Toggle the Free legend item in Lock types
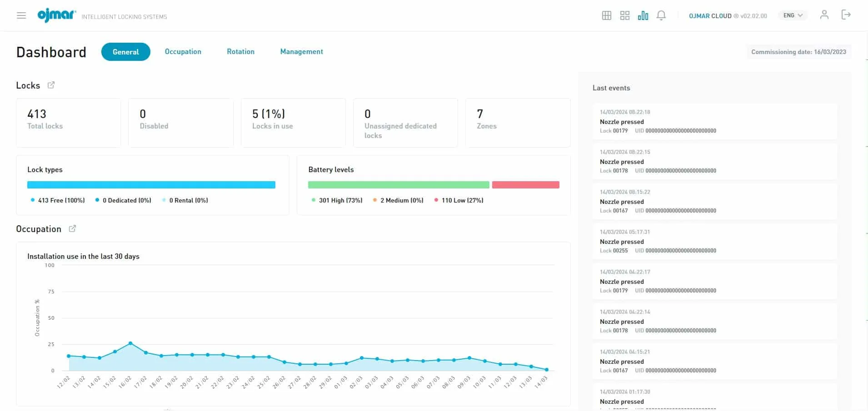Screen dimensions: 868x411 tap(58, 200)
